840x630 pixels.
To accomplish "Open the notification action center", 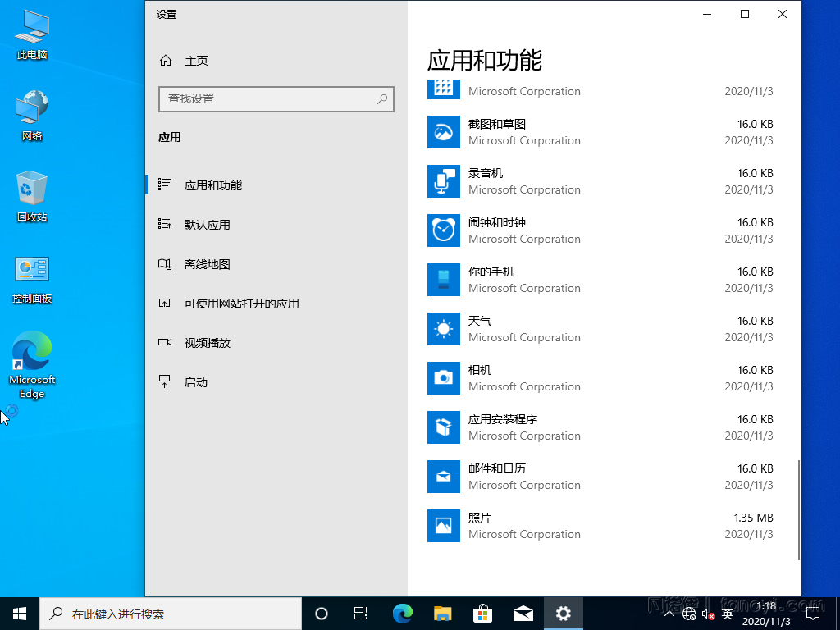I will pos(813,614).
